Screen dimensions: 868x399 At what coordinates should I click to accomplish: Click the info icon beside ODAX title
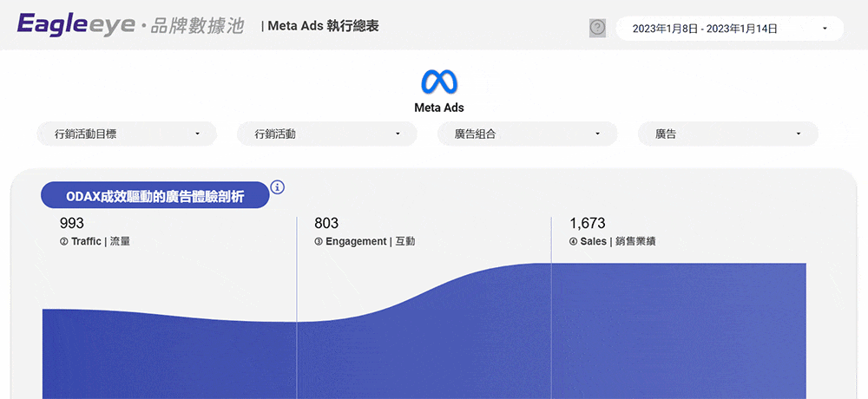(278, 187)
